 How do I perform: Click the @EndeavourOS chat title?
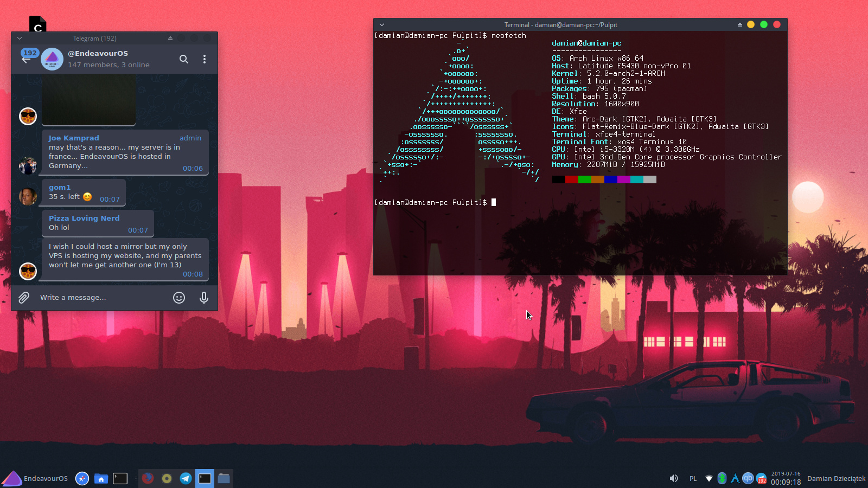(98, 53)
